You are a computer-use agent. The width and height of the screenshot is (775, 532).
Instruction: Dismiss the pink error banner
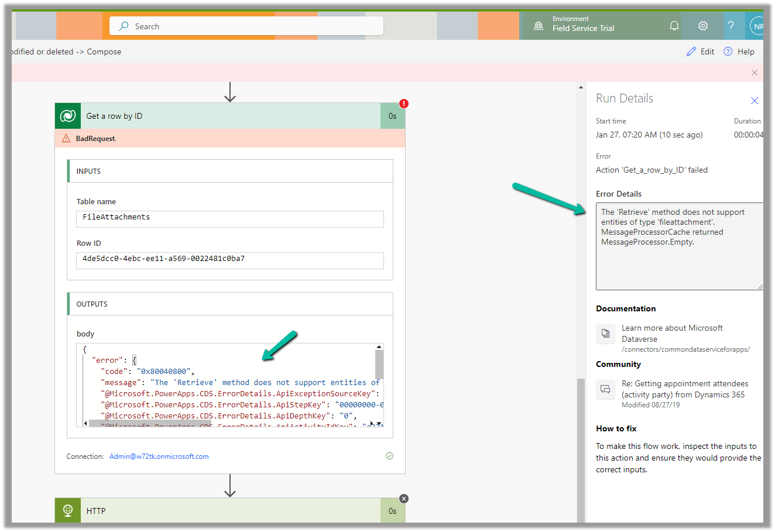[x=755, y=73]
